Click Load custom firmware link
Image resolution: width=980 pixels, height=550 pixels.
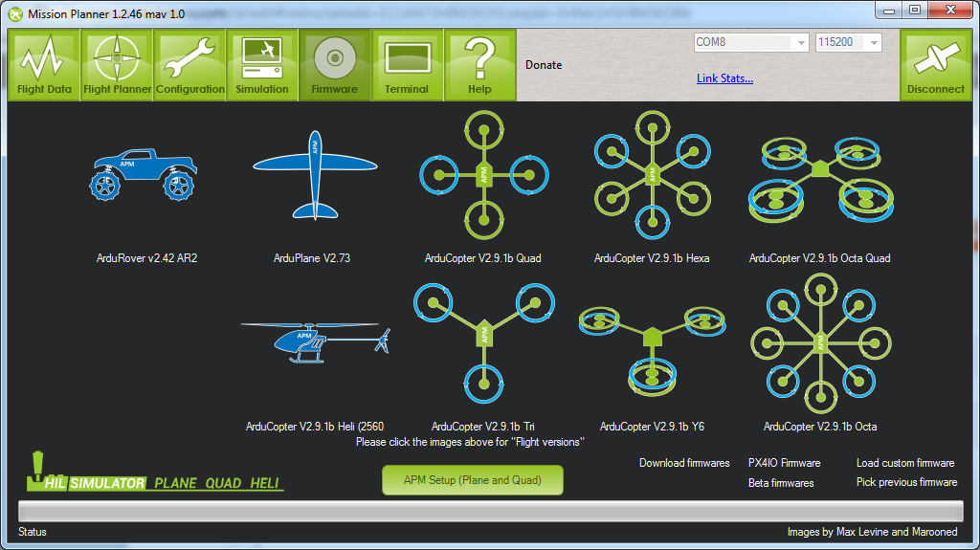point(905,463)
